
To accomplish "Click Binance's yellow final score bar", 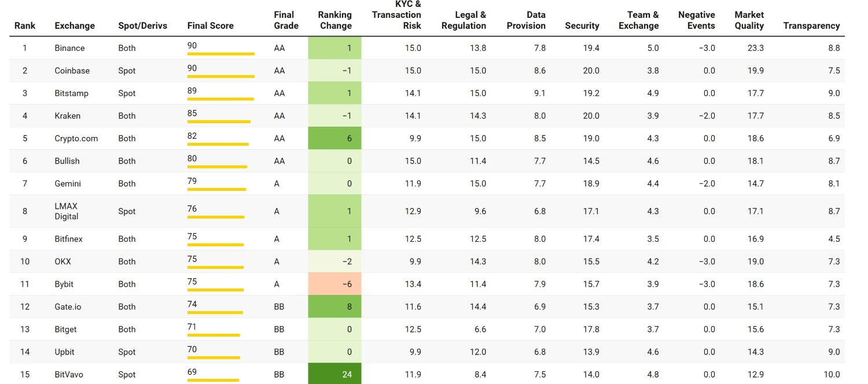I will (220, 54).
